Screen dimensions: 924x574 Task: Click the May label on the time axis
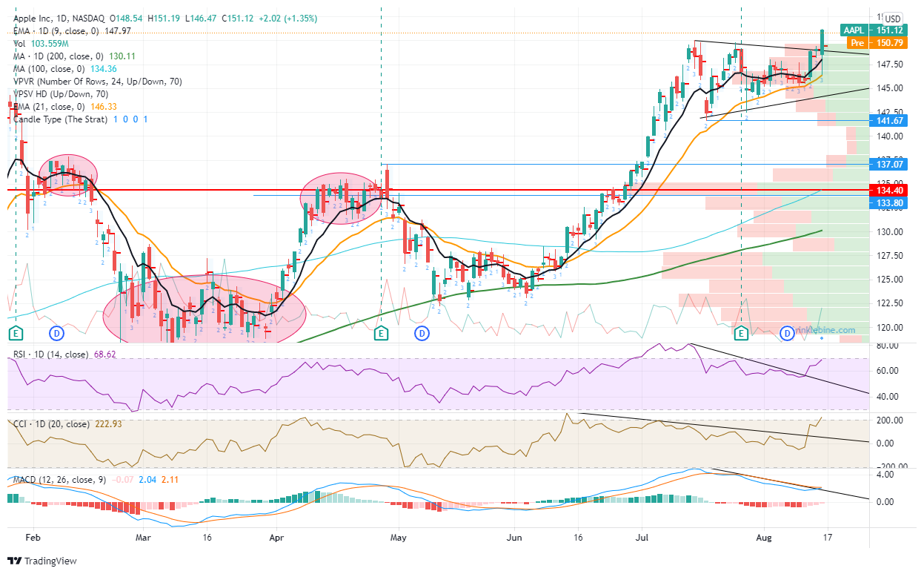[399, 536]
